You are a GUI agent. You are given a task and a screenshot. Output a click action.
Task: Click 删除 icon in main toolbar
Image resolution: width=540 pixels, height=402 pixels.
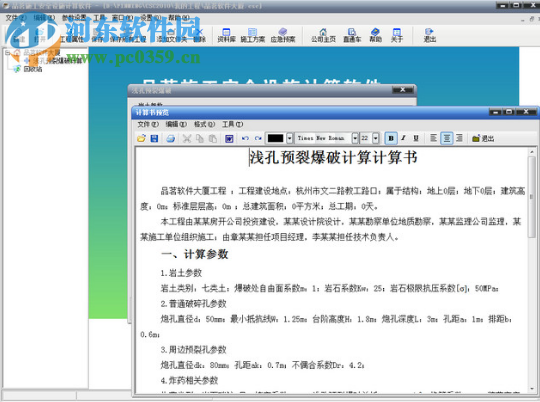pyautogui.click(x=199, y=35)
